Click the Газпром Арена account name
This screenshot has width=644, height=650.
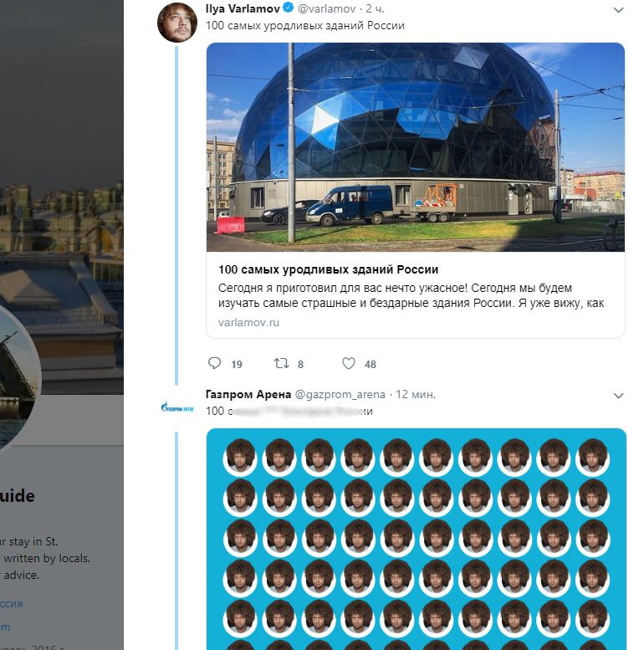click(x=248, y=394)
